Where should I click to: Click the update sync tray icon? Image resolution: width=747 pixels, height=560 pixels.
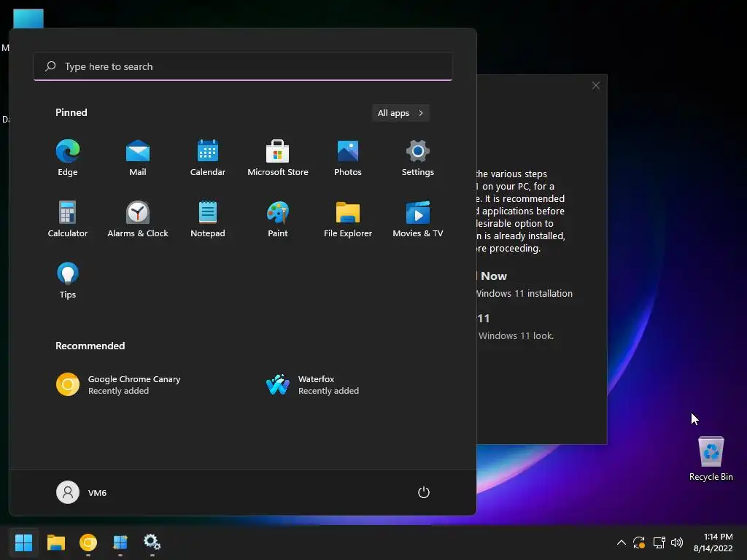click(x=639, y=542)
